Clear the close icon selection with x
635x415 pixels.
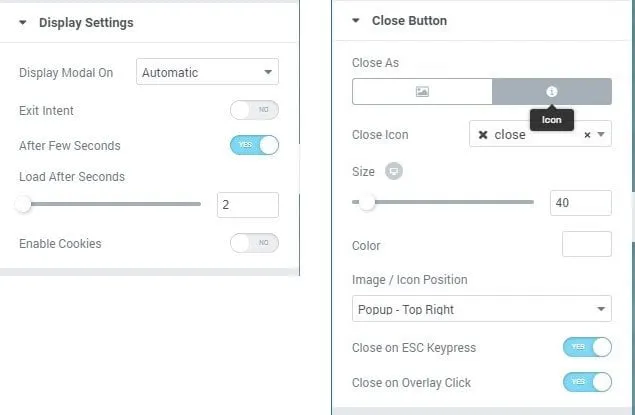click(x=587, y=135)
